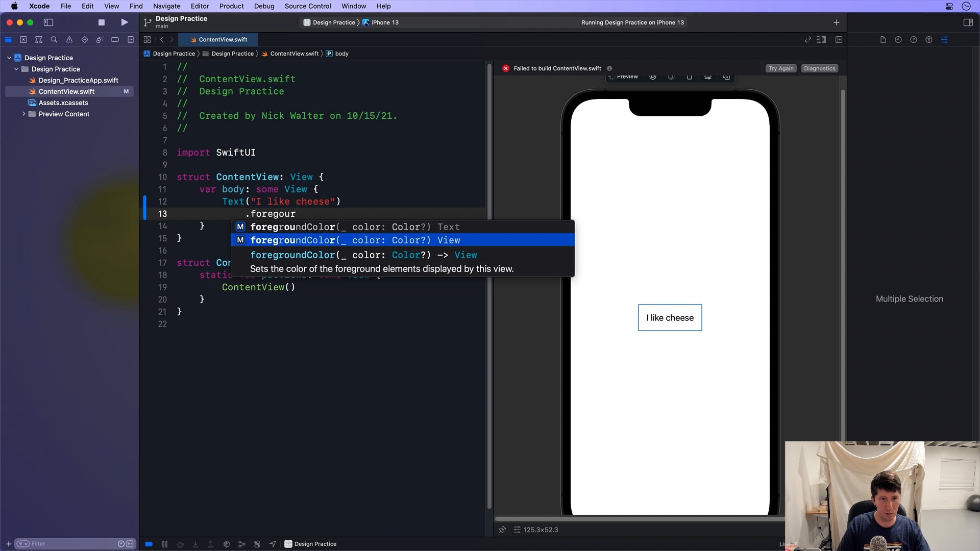Run the Design Practice scheme
980x551 pixels.
point(124,22)
